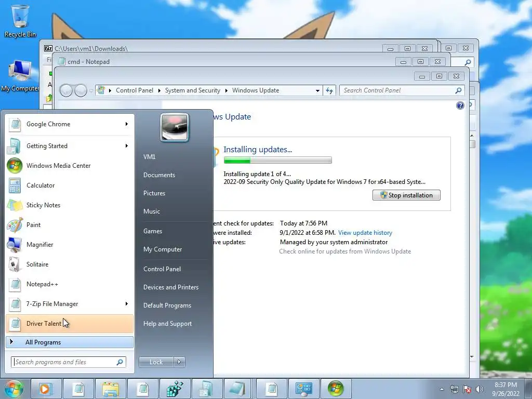Click the Search programs and files field
This screenshot has width=532, height=399.
tap(68, 362)
